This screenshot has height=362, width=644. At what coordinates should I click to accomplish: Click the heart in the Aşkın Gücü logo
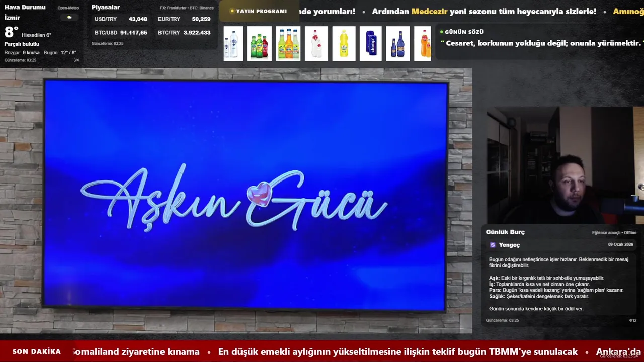pos(260,195)
